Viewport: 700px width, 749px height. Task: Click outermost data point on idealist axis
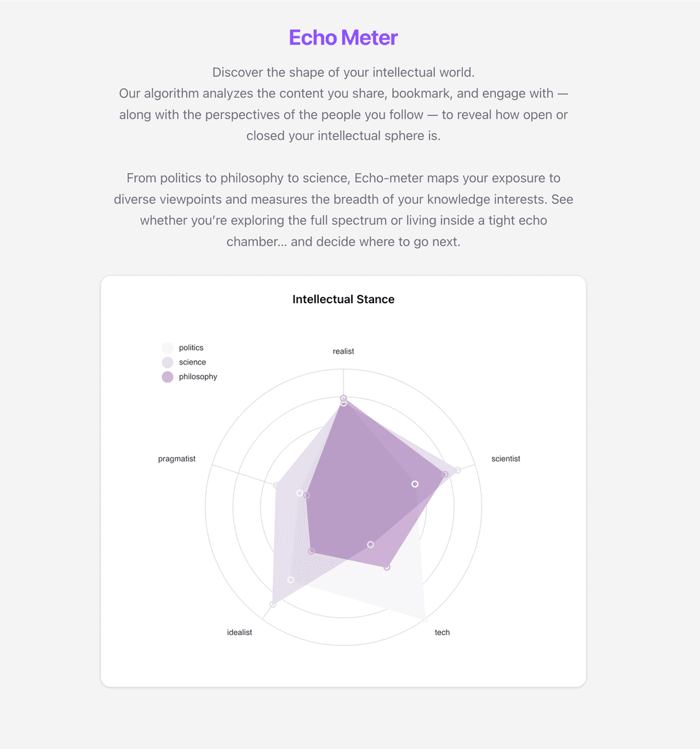(x=273, y=605)
